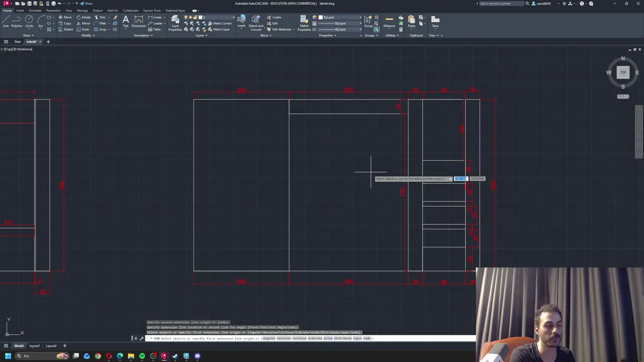The height and width of the screenshot is (362, 644).
Task: Click the layer white color swatch
Action: 199,17
